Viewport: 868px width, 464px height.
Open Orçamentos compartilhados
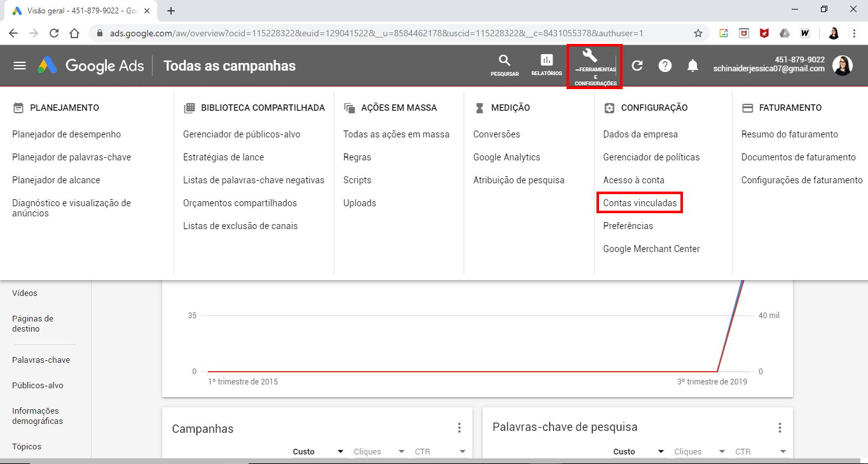pos(240,203)
